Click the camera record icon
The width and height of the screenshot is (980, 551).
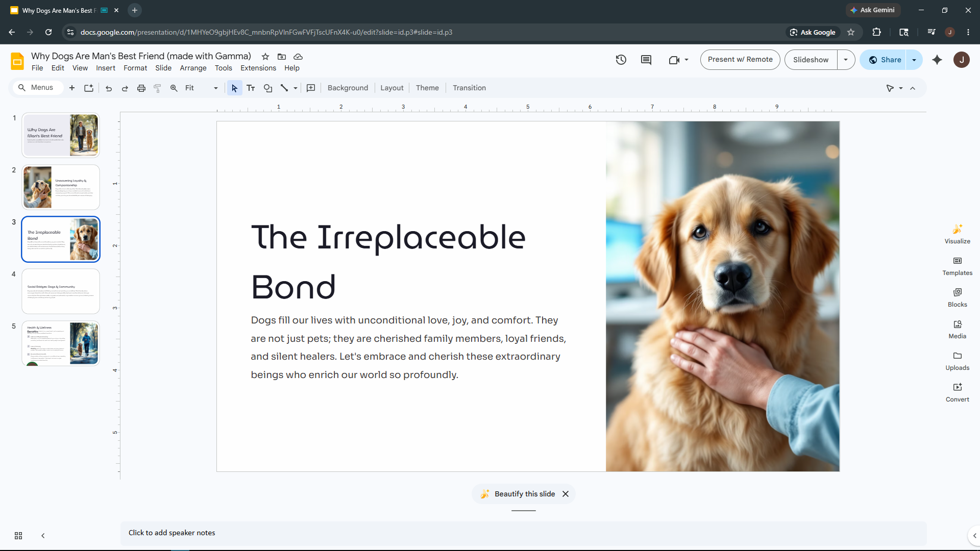(674, 60)
